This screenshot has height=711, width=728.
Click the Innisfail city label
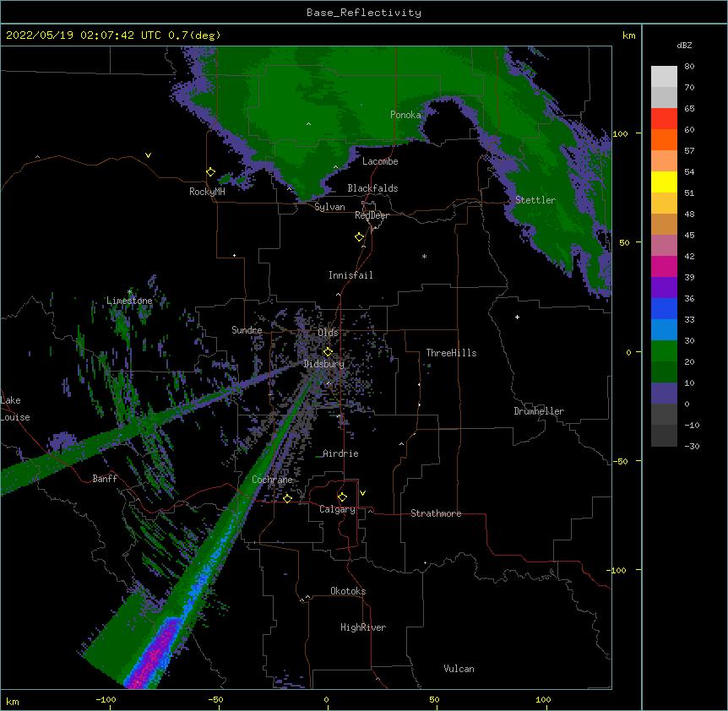(x=350, y=275)
